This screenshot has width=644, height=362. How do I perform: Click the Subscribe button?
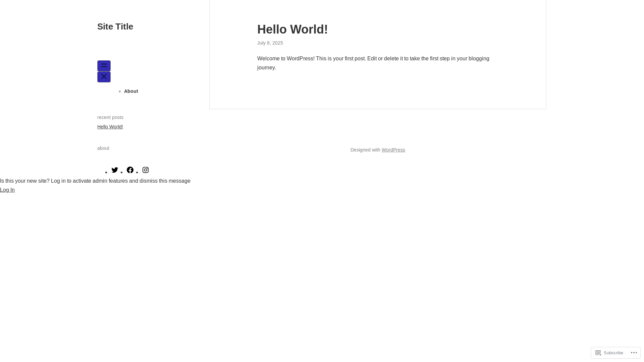(609, 353)
